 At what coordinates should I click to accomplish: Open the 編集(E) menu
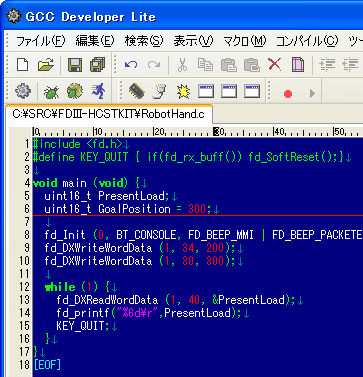click(x=95, y=41)
